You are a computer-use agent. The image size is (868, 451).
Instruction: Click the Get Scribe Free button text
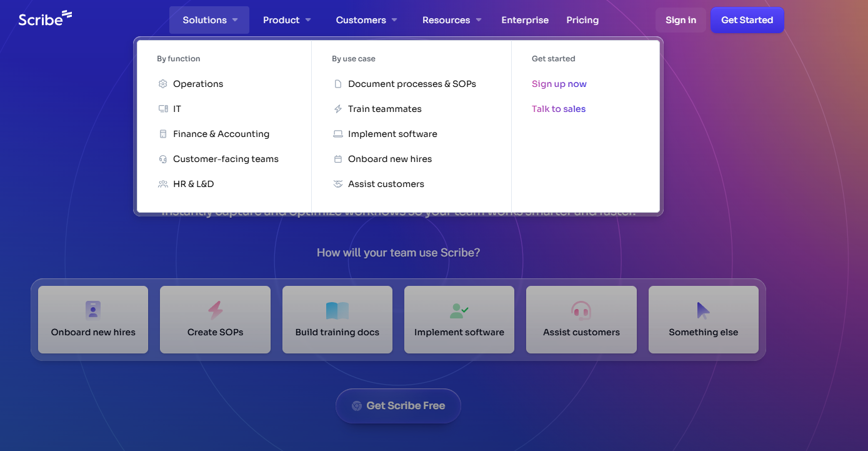[406, 406]
